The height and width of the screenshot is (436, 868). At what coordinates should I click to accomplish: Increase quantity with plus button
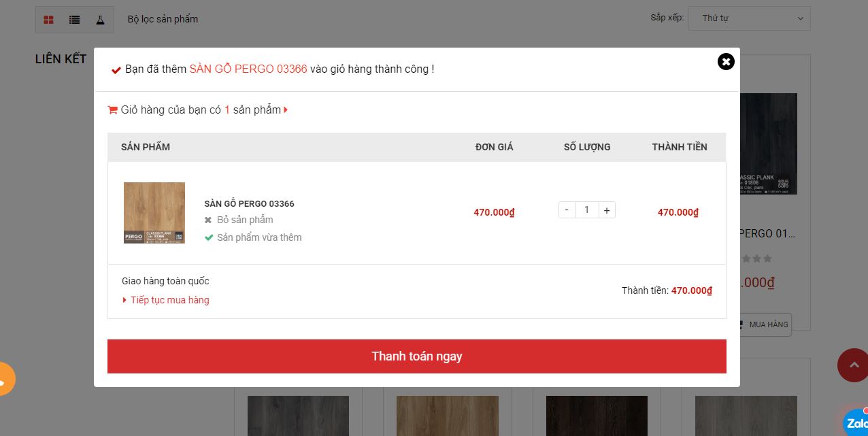tap(607, 209)
